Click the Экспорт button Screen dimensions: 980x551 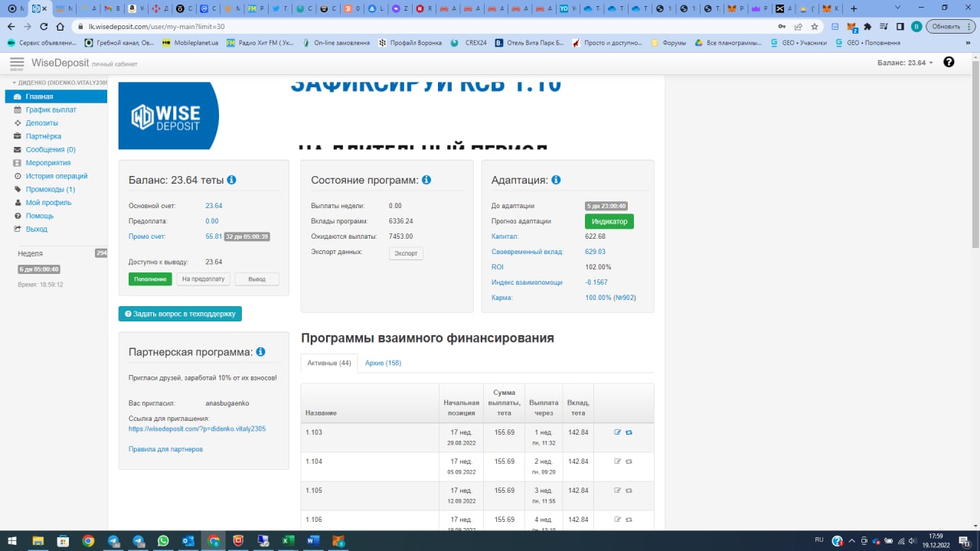[406, 253]
